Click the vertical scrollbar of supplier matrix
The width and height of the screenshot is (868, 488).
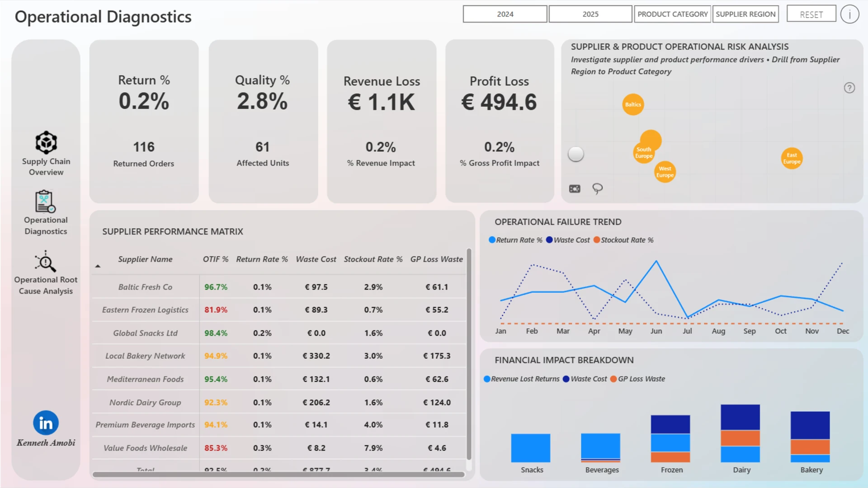[469, 354]
